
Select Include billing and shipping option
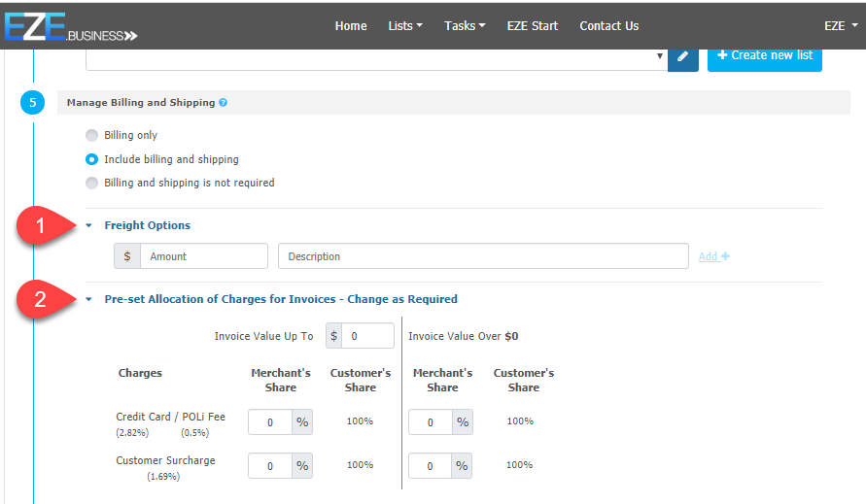point(92,159)
